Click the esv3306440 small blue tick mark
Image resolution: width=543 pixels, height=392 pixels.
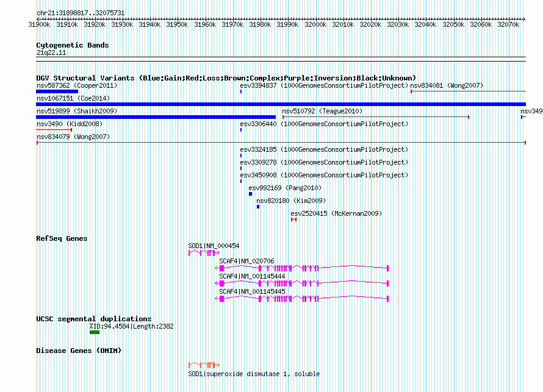[241, 130]
